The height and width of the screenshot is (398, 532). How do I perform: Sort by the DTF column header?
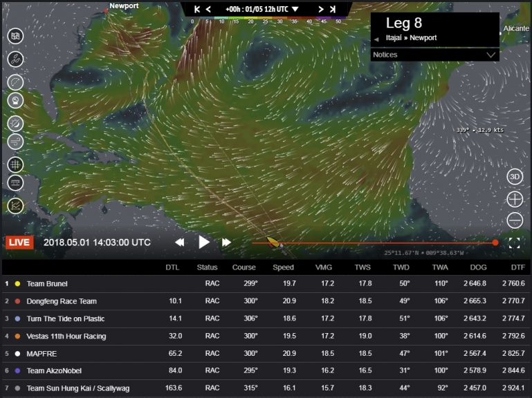517,267
